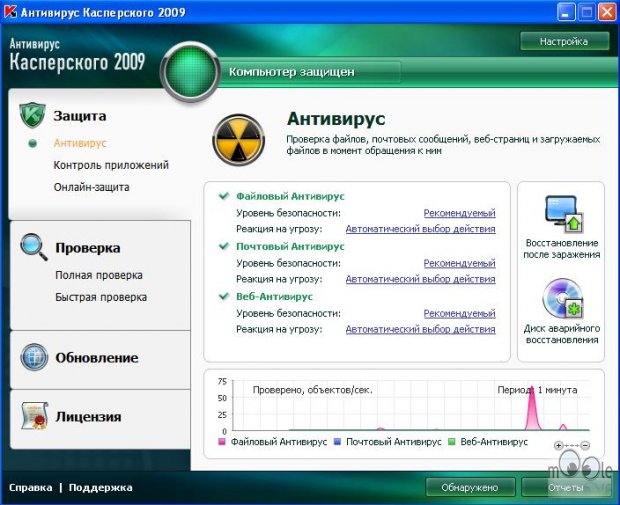Open threat reaction dropdown for Почтовый Антивирус
The image size is (620, 505).
[420, 279]
